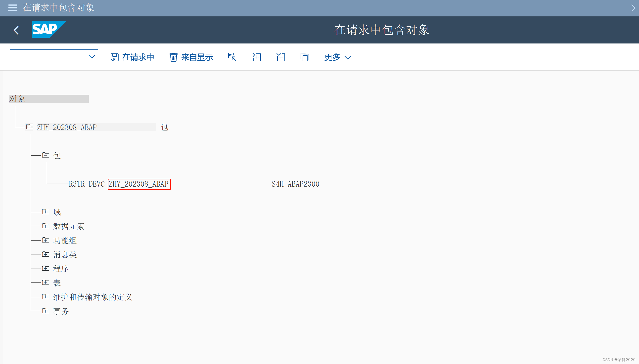The image size is (639, 364).
Task: Click the 来自显示 delete button
Action: coord(191,57)
